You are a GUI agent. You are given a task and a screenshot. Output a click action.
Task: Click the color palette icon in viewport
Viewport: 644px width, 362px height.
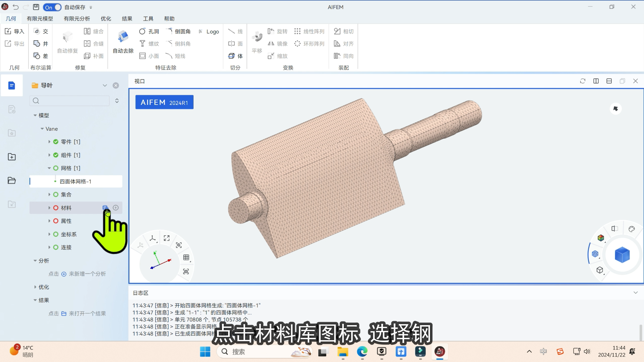coord(632,229)
